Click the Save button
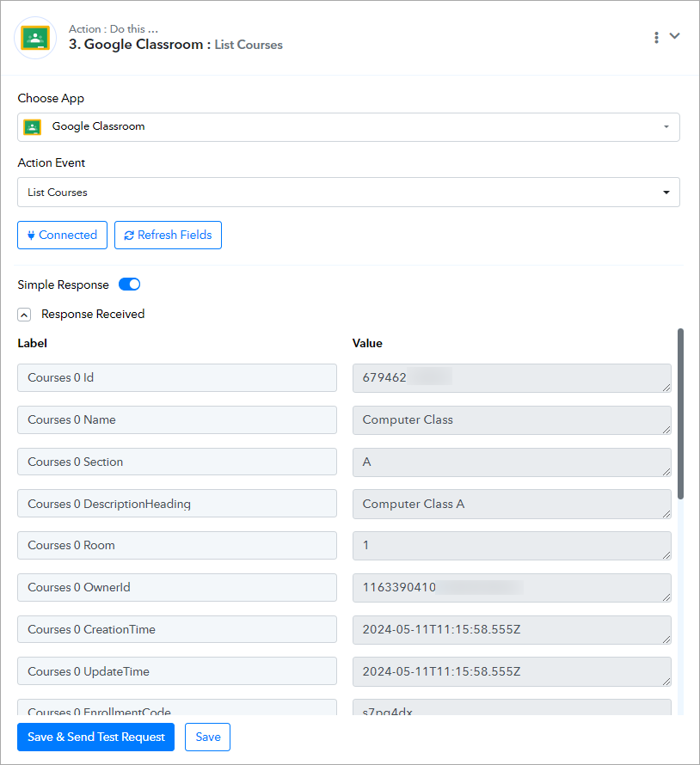This screenshot has height=765, width=700. pyautogui.click(x=207, y=737)
